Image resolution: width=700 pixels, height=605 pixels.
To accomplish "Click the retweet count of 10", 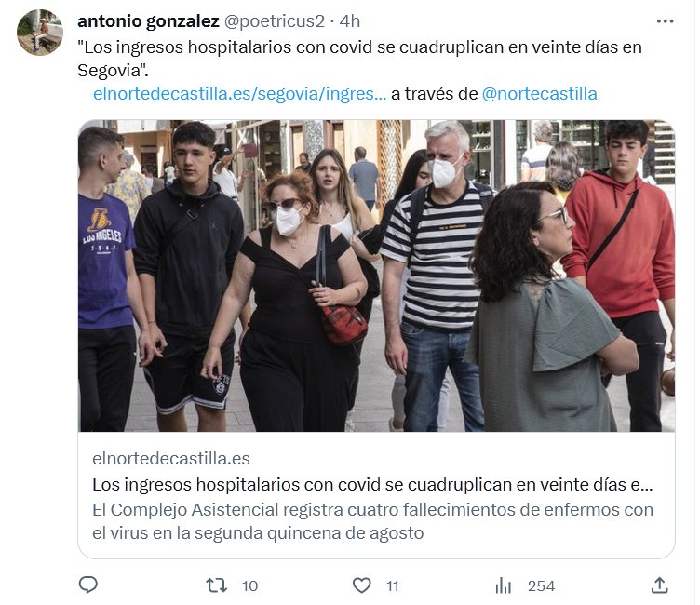I will click(x=250, y=585).
